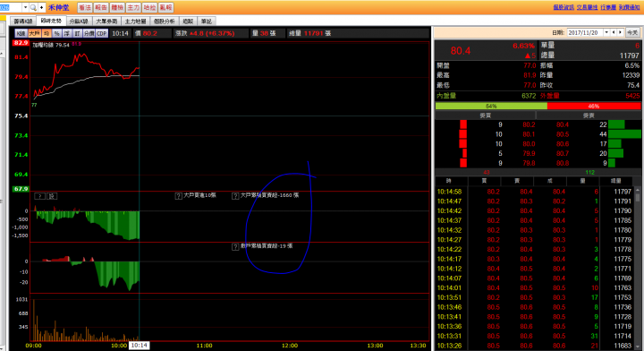Toggle the 訂 chart option

tap(77, 33)
